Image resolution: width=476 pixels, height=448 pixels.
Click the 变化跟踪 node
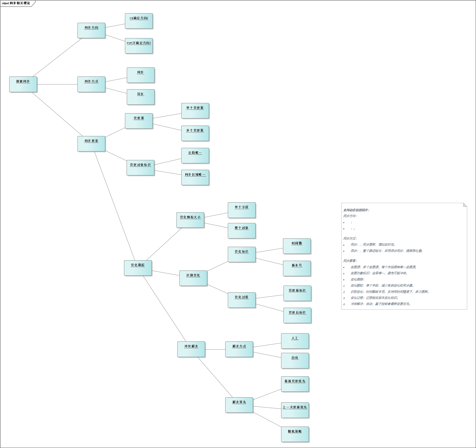138,268
